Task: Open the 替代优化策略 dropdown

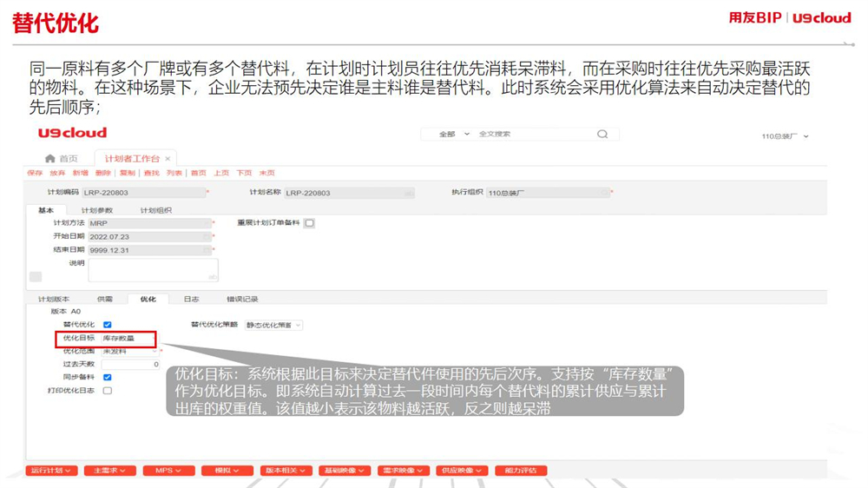Action: coord(273,325)
